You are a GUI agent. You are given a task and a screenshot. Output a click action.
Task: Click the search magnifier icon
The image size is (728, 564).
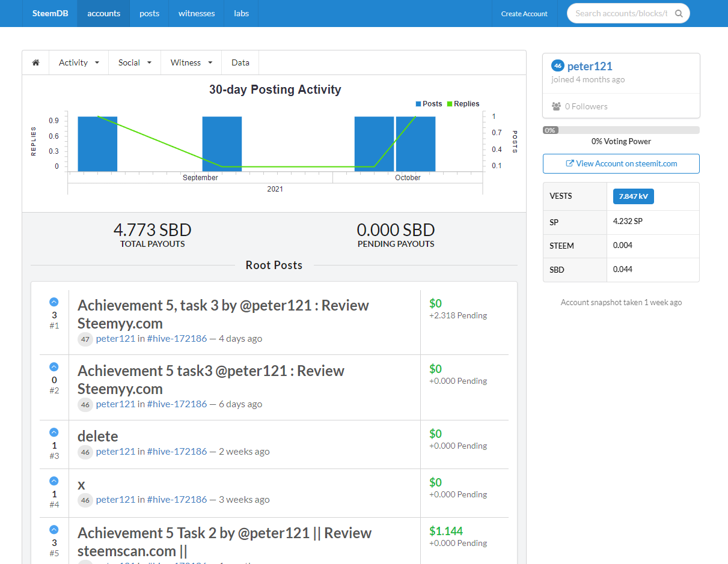(679, 13)
